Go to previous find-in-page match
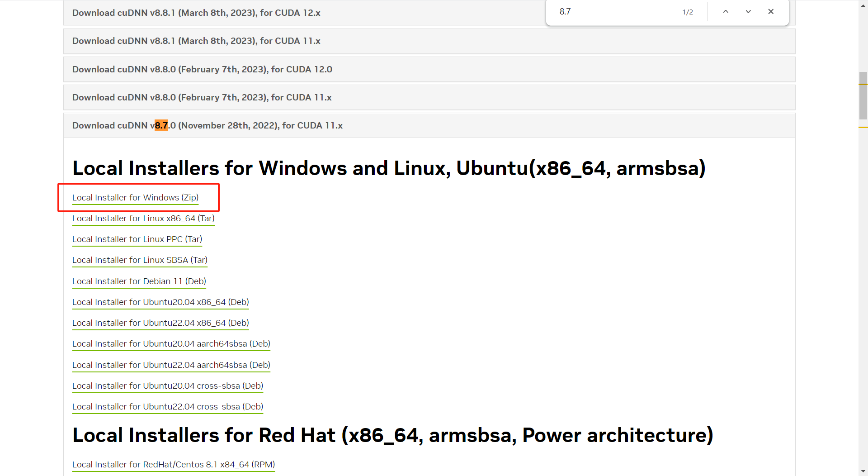 point(726,12)
